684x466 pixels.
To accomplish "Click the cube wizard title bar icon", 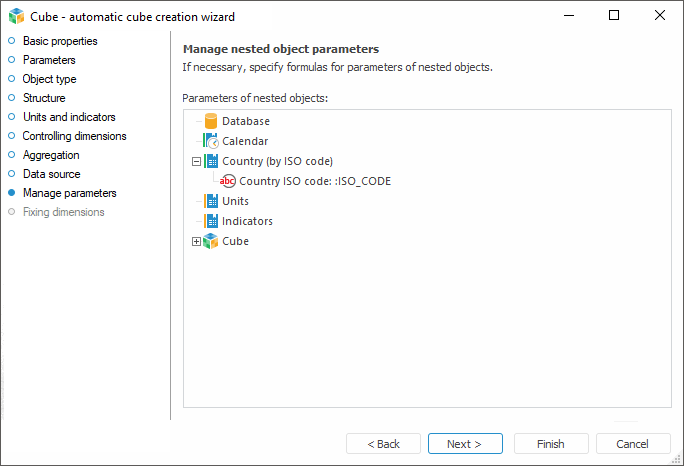I will pos(16,16).
